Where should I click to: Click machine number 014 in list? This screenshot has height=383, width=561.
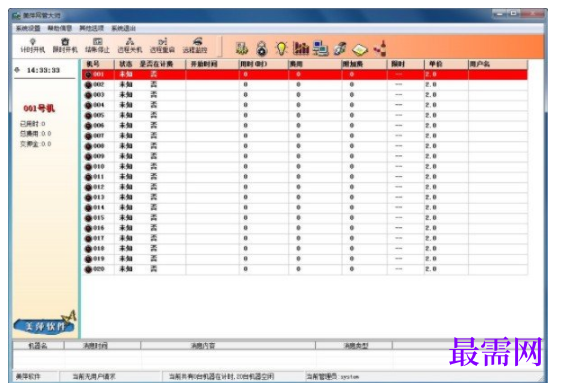click(x=99, y=208)
